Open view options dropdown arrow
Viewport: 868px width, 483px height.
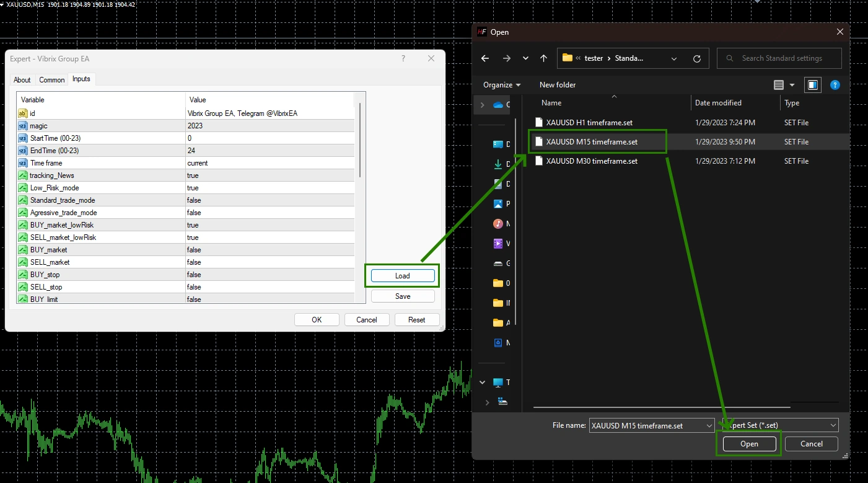792,85
